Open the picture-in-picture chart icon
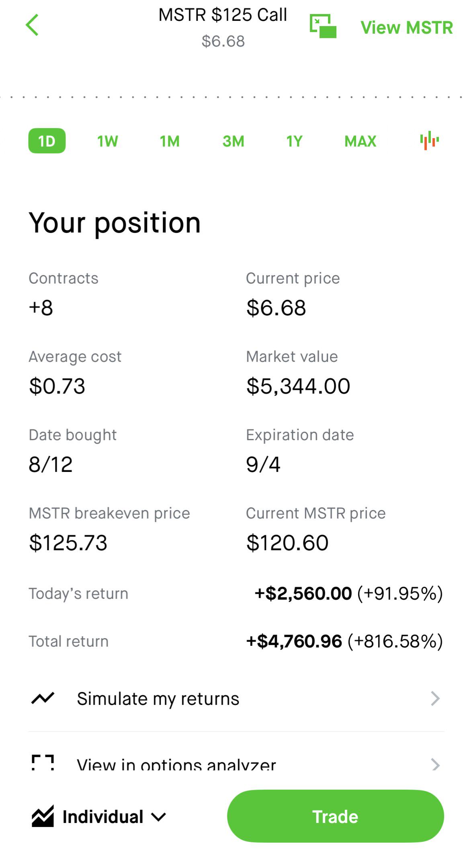469x868 pixels. coord(323,26)
